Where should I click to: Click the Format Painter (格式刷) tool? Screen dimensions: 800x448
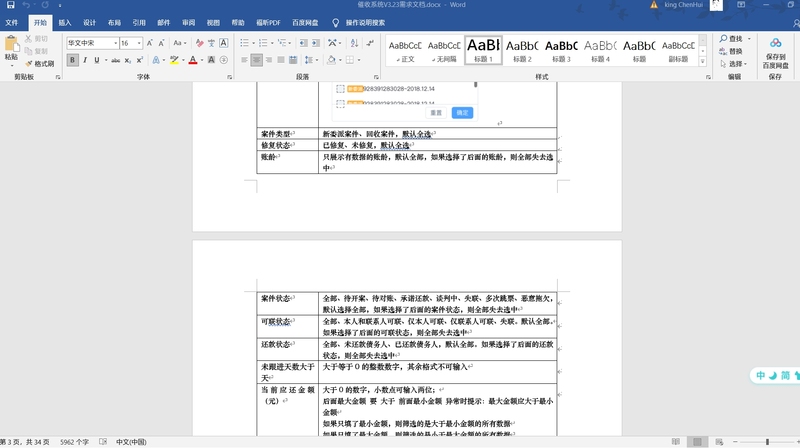40,64
